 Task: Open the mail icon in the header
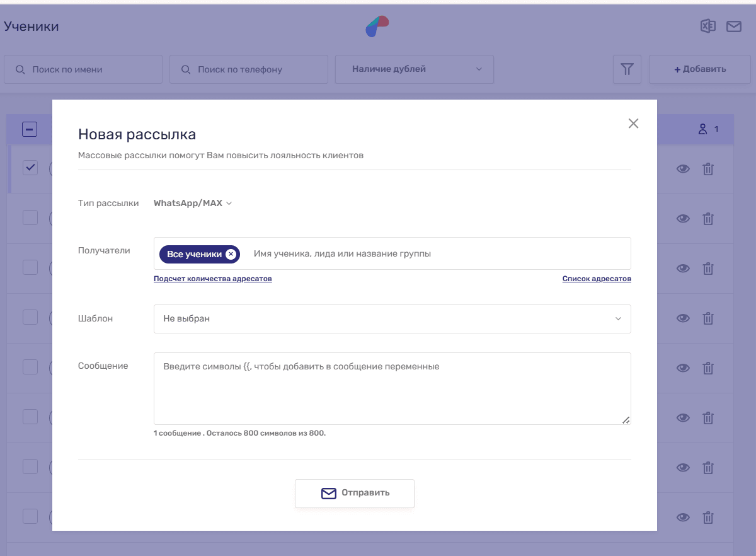tap(733, 26)
